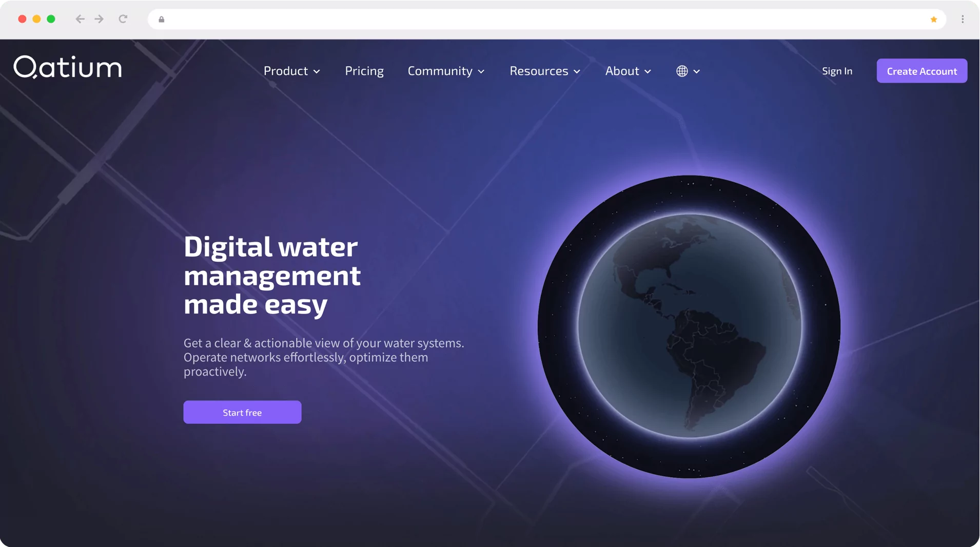Reload the page with refresh icon

coord(123,19)
